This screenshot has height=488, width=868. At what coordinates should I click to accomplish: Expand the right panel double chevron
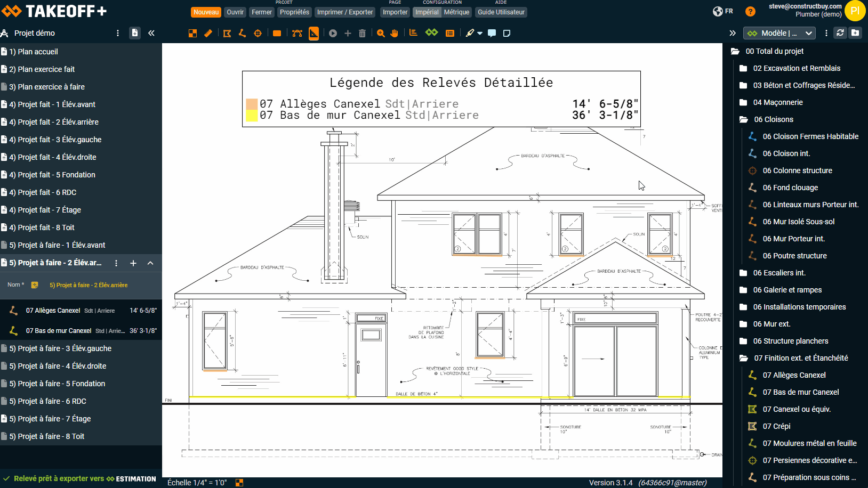733,33
